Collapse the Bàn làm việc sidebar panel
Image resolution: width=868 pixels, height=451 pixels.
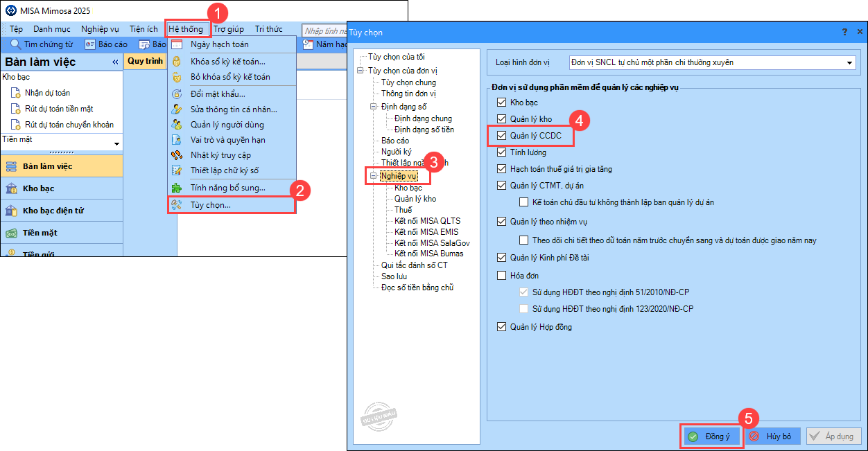(115, 62)
